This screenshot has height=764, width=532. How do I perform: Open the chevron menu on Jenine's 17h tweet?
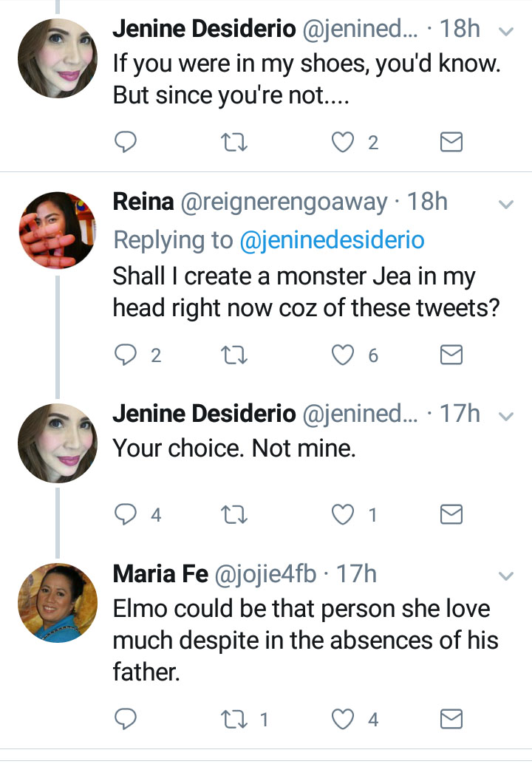click(x=507, y=416)
